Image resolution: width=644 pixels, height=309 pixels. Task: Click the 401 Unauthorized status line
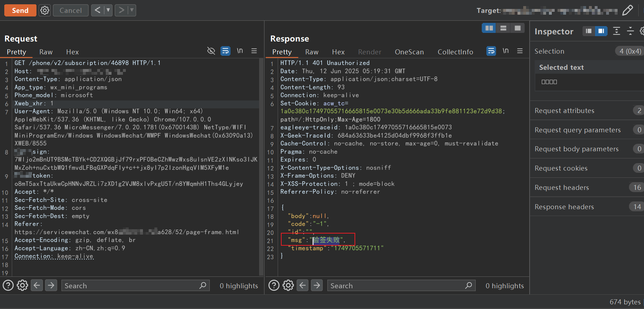click(325, 63)
